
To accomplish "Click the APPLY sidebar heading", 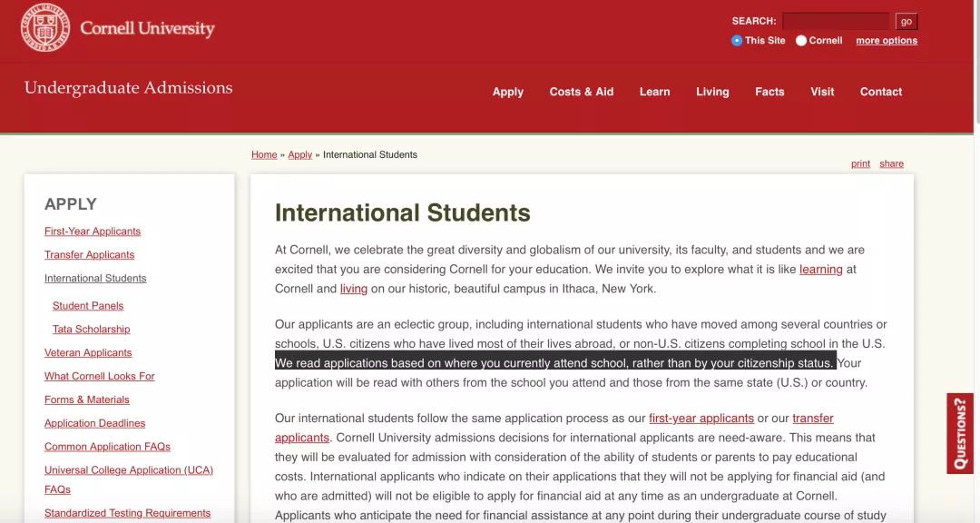I will pyautogui.click(x=71, y=204).
